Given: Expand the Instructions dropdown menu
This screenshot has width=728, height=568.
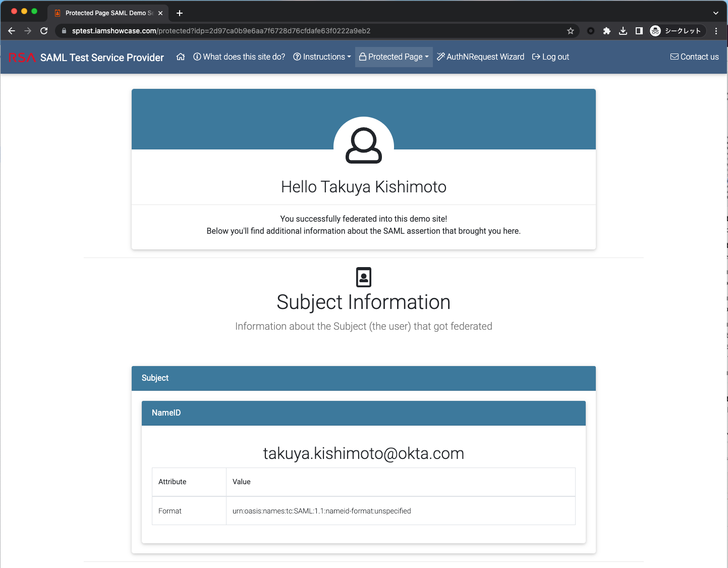Looking at the screenshot, I should coord(322,57).
